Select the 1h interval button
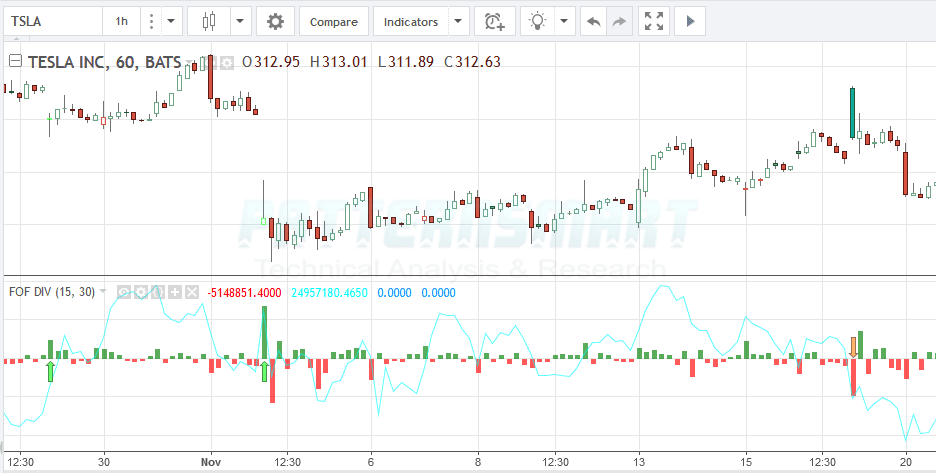Image resolution: width=936 pixels, height=473 pixels. (x=122, y=22)
